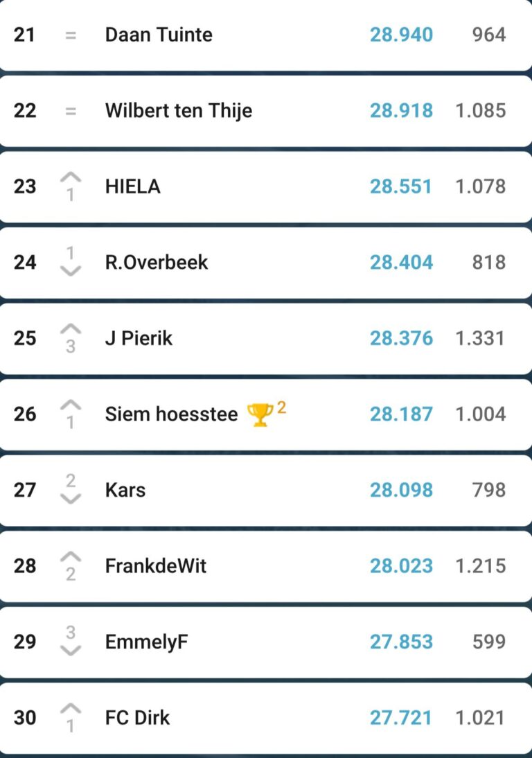Open Wilbert ten Thije's profile

(x=178, y=111)
